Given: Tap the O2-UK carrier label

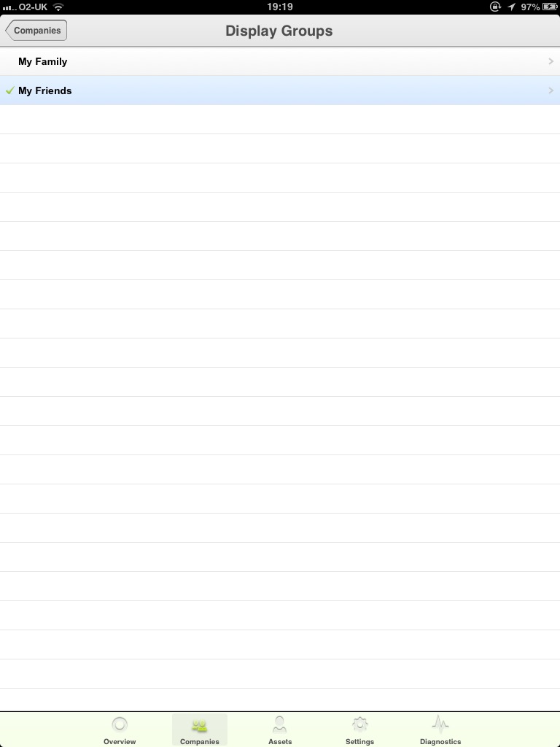Looking at the screenshot, I should click(33, 7).
